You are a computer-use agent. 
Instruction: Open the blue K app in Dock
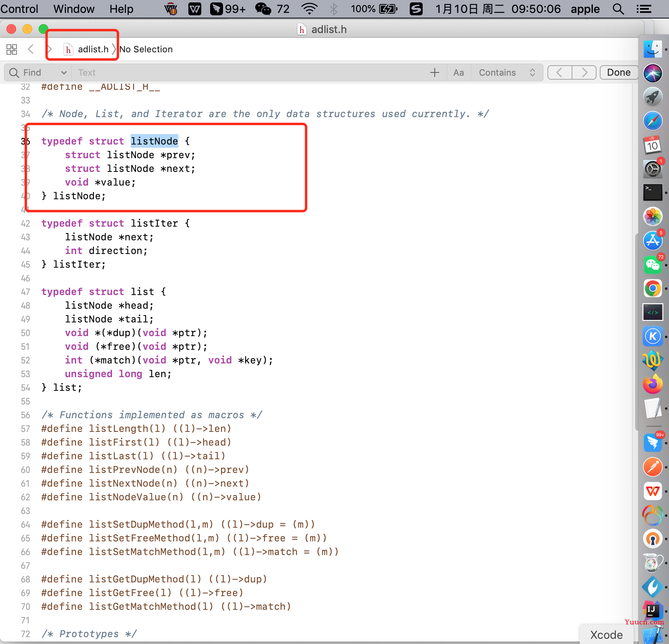[x=652, y=336]
